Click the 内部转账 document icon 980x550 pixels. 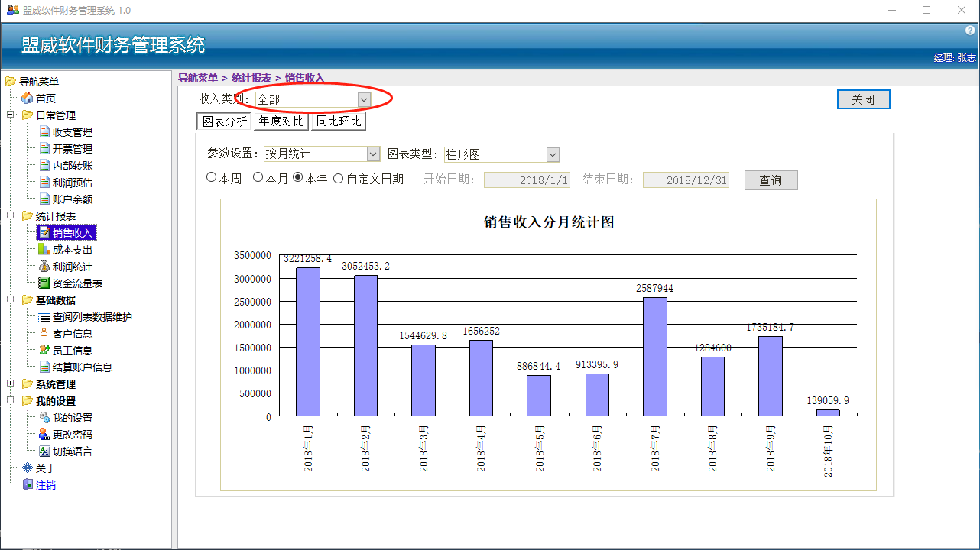(x=44, y=166)
